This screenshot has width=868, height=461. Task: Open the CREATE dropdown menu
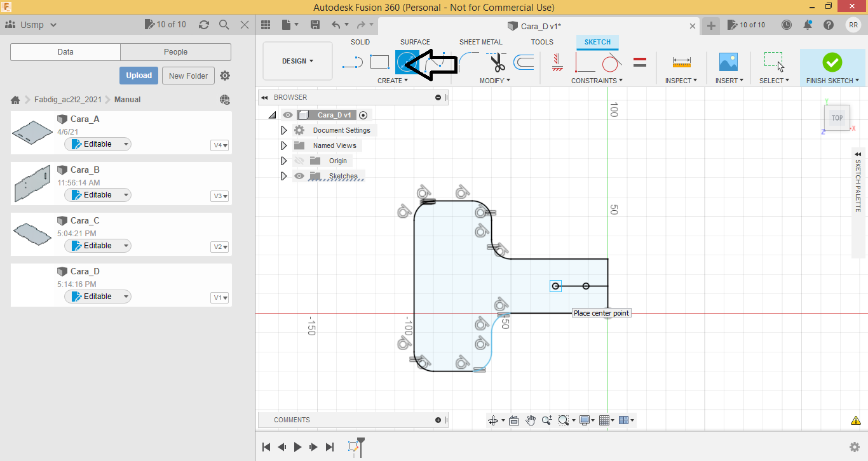coord(393,81)
